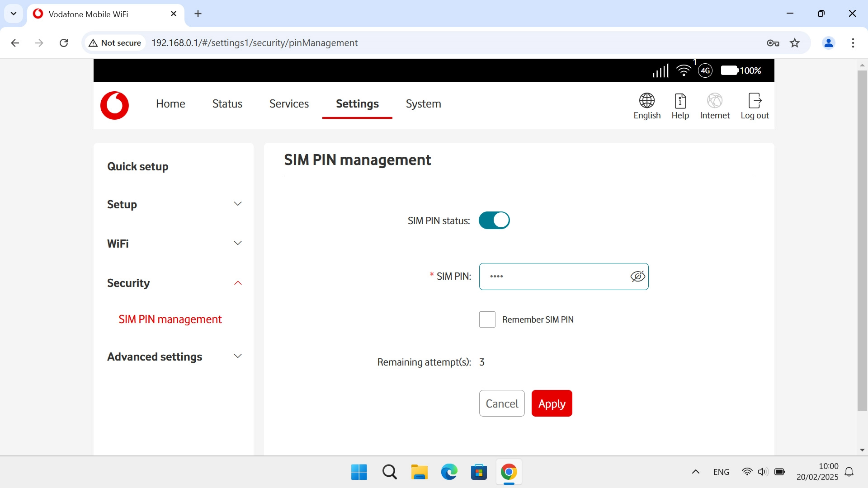Image resolution: width=868 pixels, height=488 pixels.
Task: Tick the Remember SIM PIN checkbox
Action: pos(487,319)
